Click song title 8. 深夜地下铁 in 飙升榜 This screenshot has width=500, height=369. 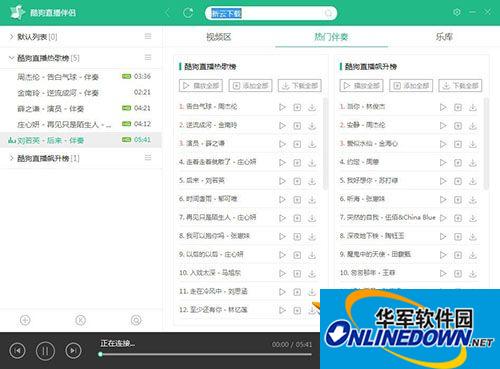372,236
